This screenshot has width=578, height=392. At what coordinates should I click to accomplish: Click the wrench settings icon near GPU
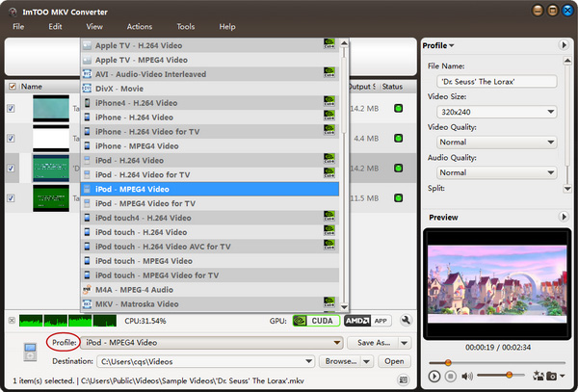click(406, 320)
